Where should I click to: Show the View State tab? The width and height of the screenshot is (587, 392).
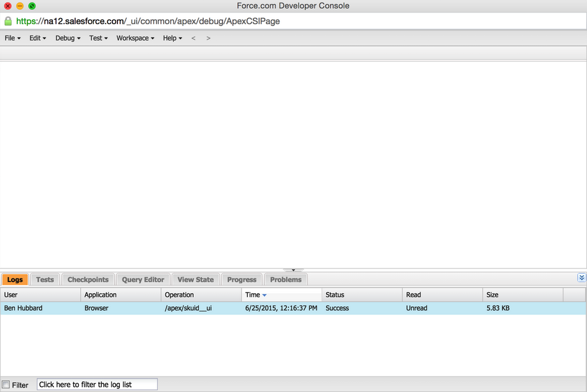coord(195,280)
